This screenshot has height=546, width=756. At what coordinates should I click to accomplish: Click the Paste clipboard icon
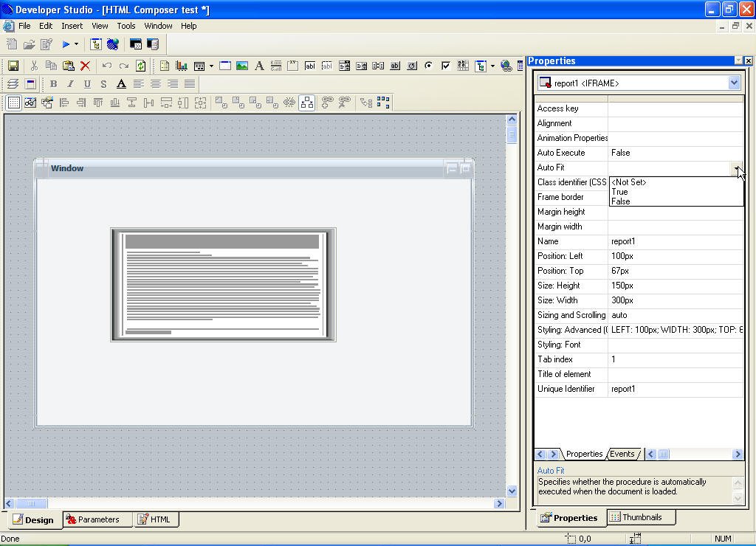[68, 66]
